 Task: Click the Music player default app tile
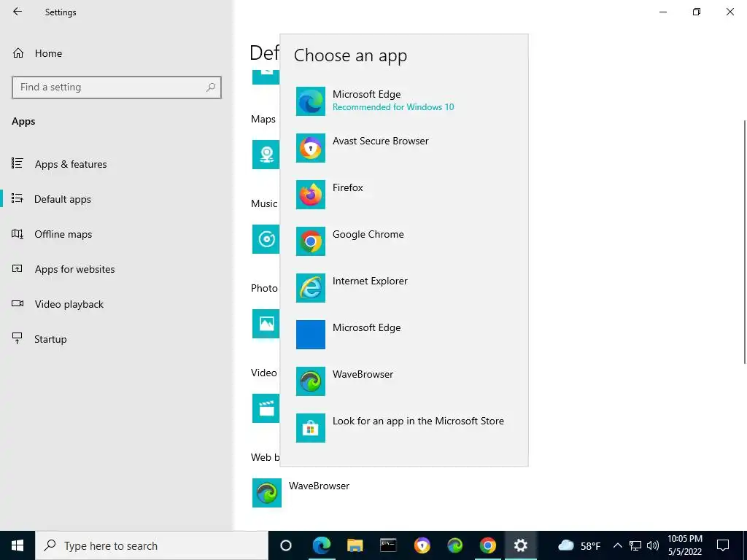click(x=266, y=239)
